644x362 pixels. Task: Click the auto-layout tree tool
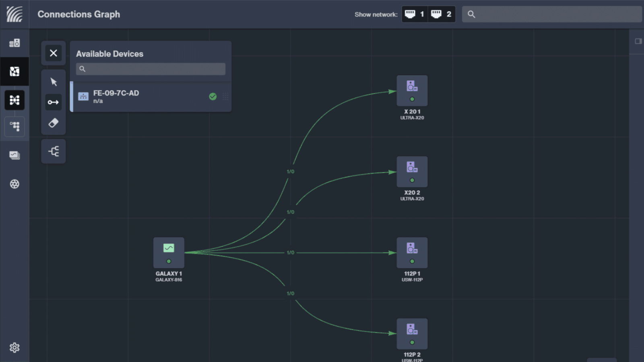pos(54,151)
